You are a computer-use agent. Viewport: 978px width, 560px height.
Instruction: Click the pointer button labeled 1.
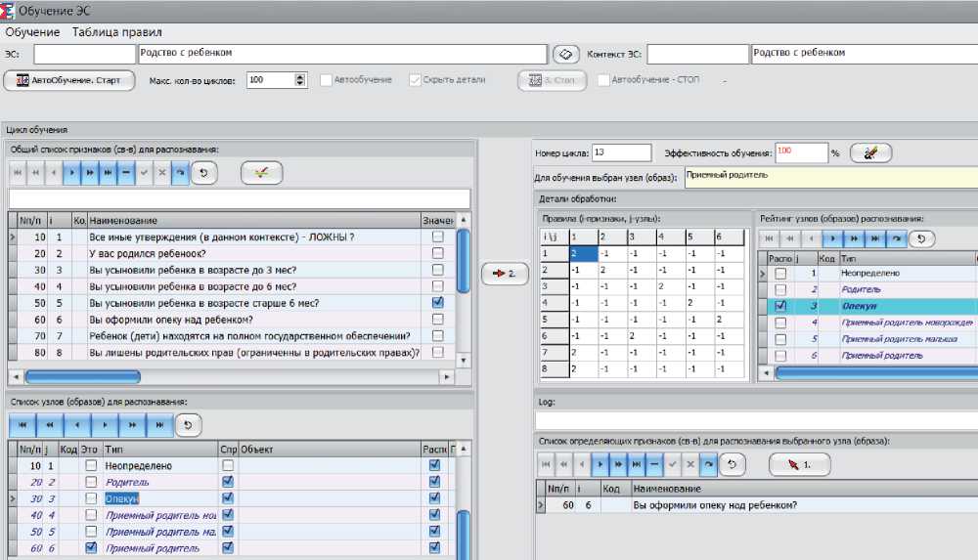pyautogui.click(x=799, y=462)
